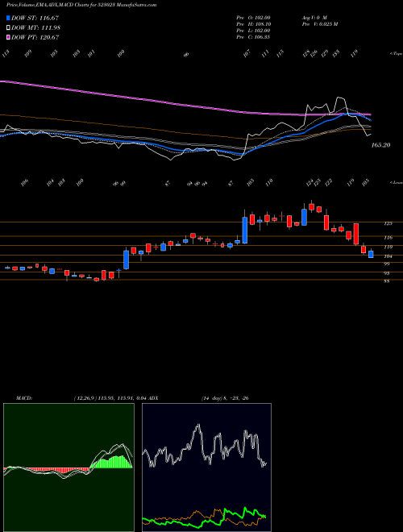Click the magenta DOW PT legend swatch
The height and width of the screenshot is (532, 403).
click(8, 37)
